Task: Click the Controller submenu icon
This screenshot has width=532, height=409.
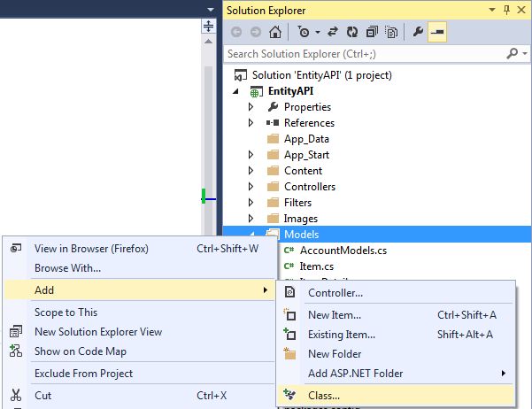Action: pos(289,292)
